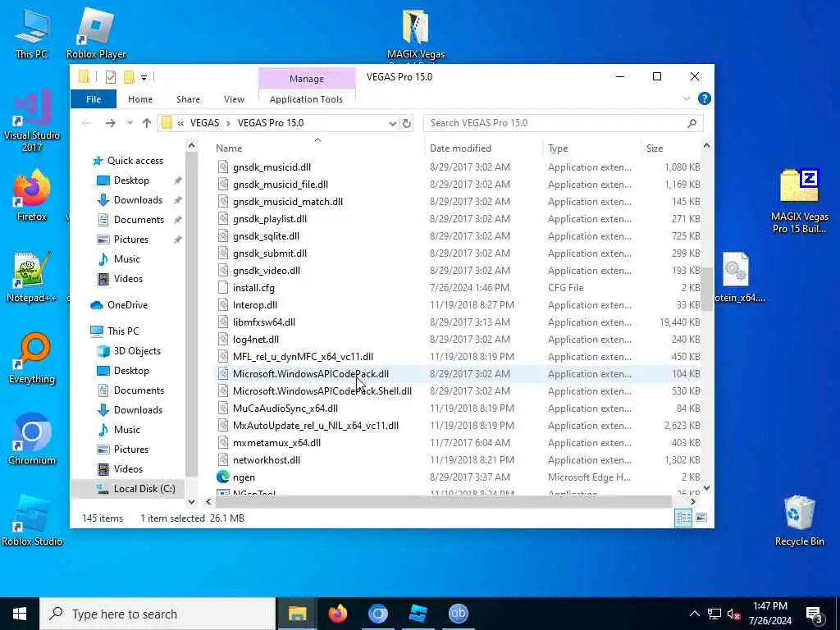
Task: Open This PC desktop icon
Action: coord(32,33)
